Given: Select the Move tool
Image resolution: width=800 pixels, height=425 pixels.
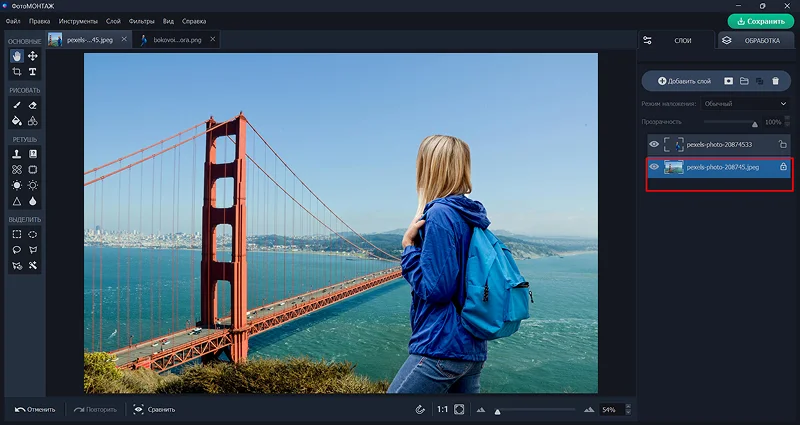Looking at the screenshot, I should coord(33,56).
